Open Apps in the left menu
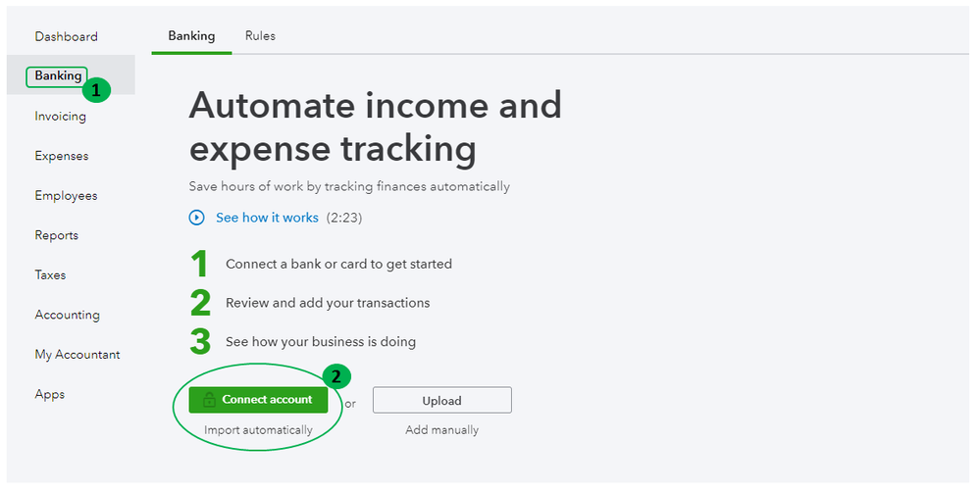 (49, 394)
